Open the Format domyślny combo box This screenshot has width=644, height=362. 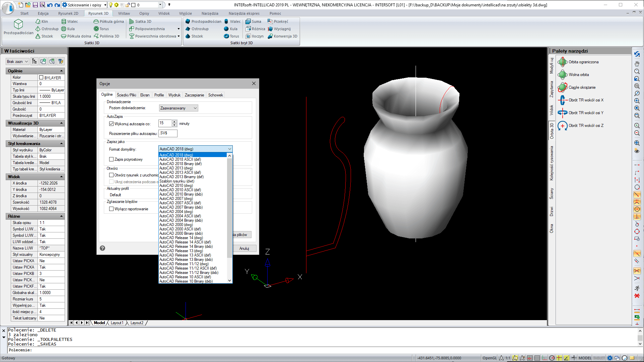(x=195, y=149)
